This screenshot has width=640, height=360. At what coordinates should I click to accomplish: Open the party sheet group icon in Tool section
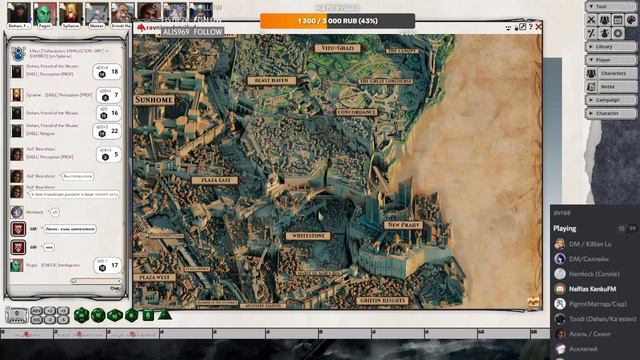604,20
